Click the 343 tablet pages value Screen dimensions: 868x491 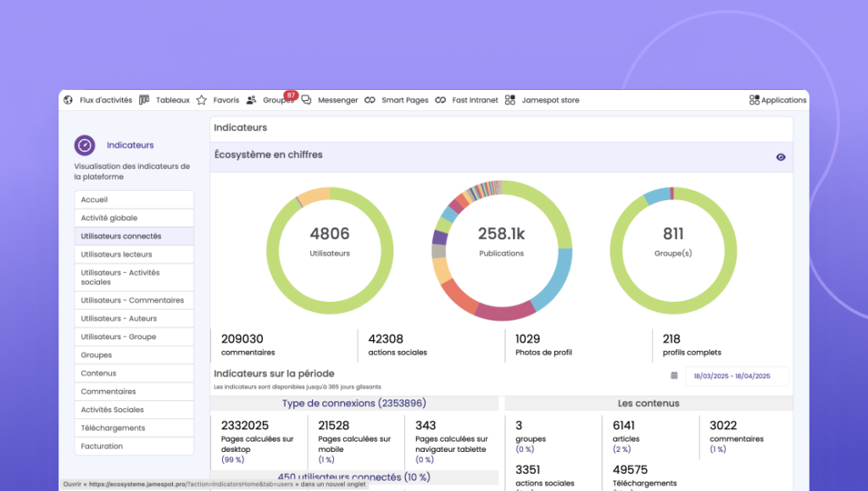pyautogui.click(x=426, y=426)
